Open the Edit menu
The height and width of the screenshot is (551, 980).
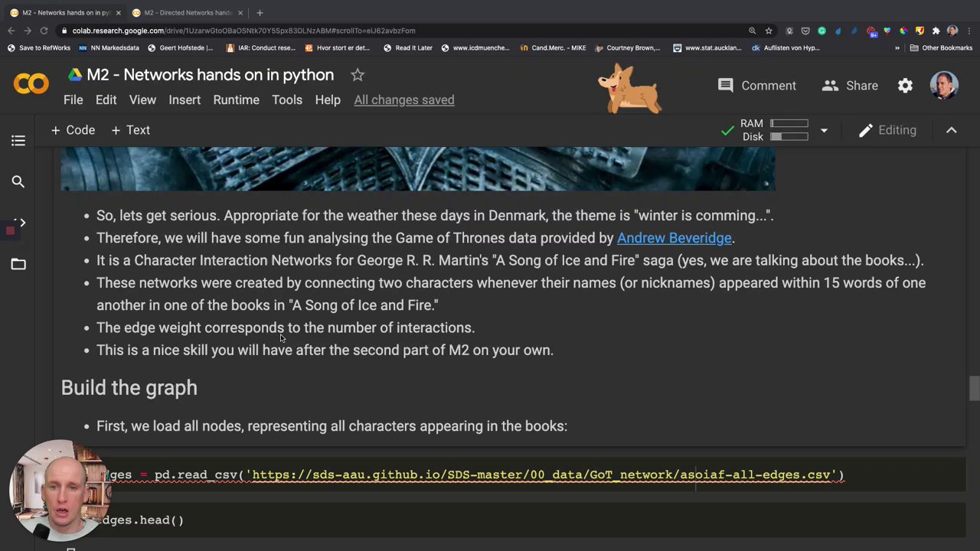click(106, 99)
